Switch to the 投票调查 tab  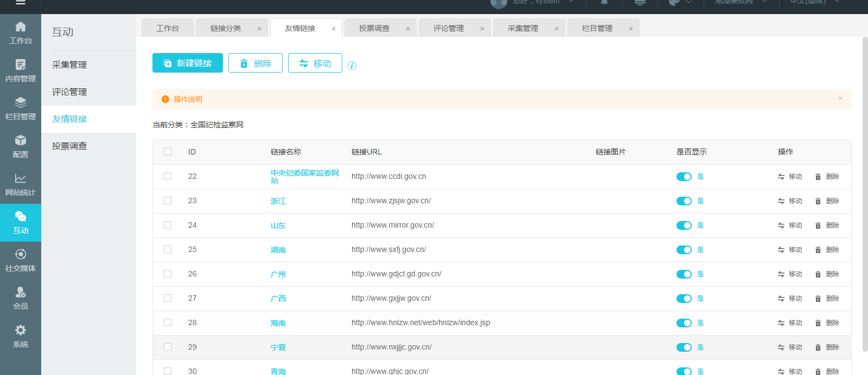coord(374,28)
